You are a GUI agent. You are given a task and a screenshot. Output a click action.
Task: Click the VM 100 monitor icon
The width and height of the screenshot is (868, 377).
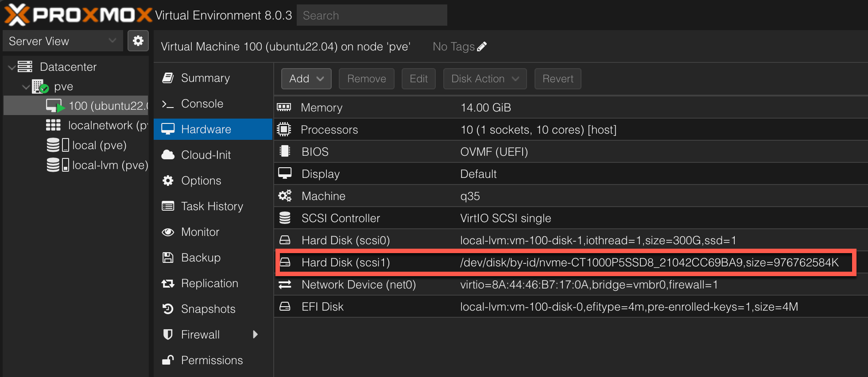pyautogui.click(x=55, y=106)
